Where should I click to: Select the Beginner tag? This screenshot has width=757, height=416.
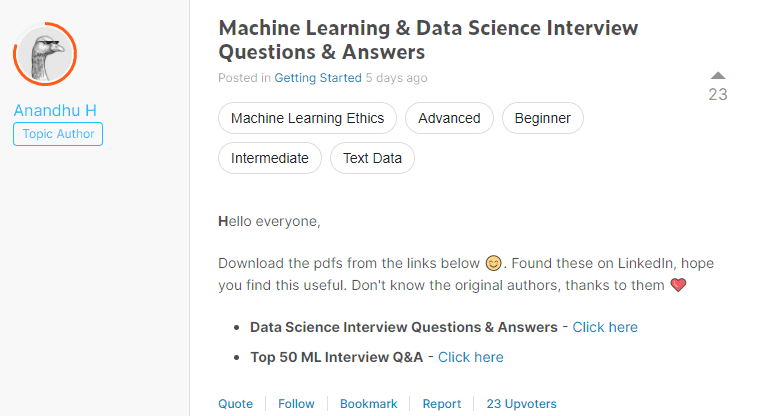point(542,118)
